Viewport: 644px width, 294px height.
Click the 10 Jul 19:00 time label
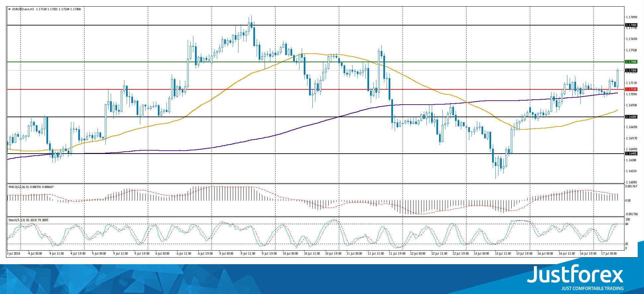tap(333, 254)
